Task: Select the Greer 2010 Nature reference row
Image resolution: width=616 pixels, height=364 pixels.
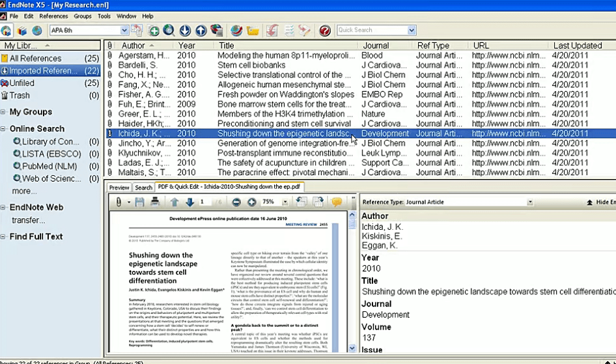Action: click(361, 114)
